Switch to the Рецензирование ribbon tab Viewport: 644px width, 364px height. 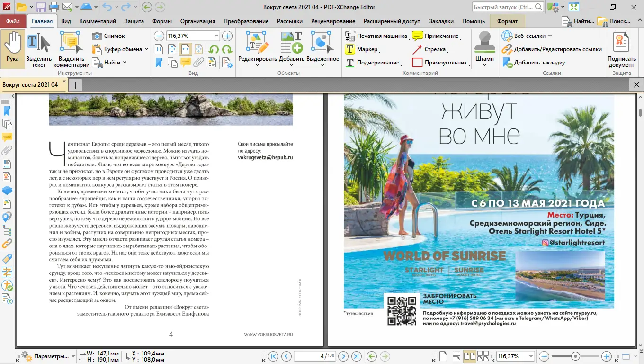(x=333, y=21)
